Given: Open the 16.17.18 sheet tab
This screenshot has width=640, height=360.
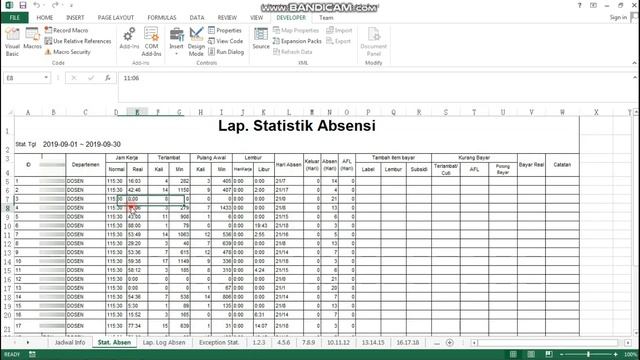Looking at the screenshot, I should click(408, 342).
